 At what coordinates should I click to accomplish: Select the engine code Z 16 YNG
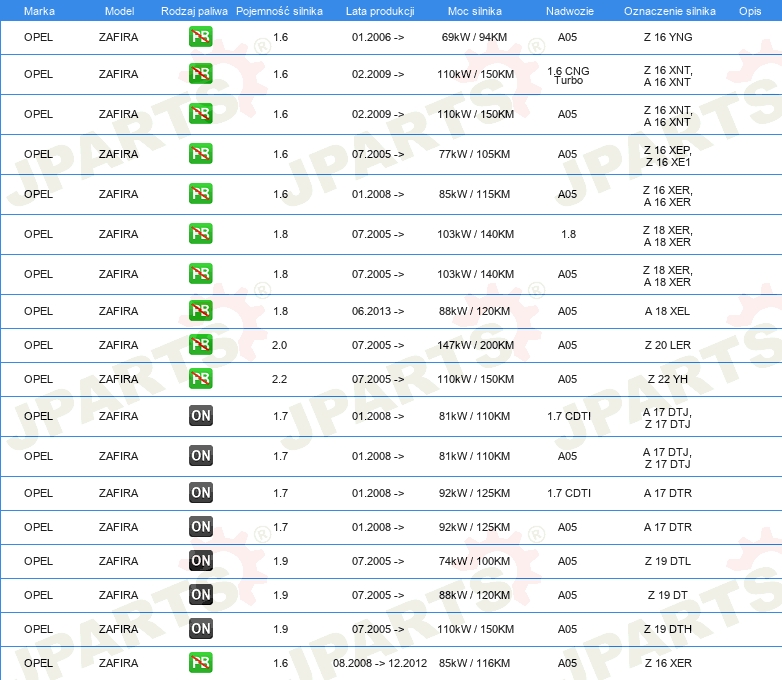(668, 37)
